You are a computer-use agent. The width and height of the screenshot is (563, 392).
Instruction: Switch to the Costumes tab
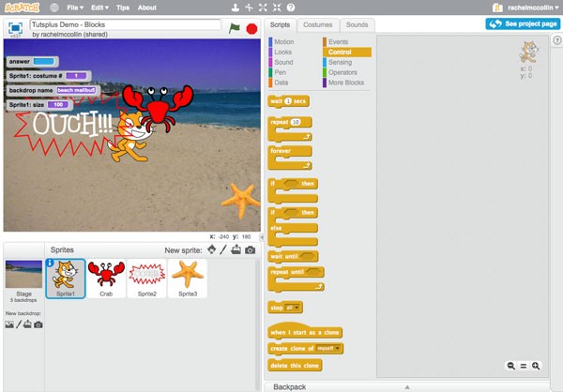pos(318,24)
